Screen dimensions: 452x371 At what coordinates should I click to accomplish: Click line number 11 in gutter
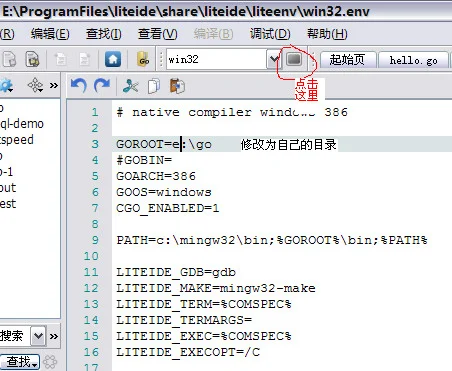(x=91, y=272)
